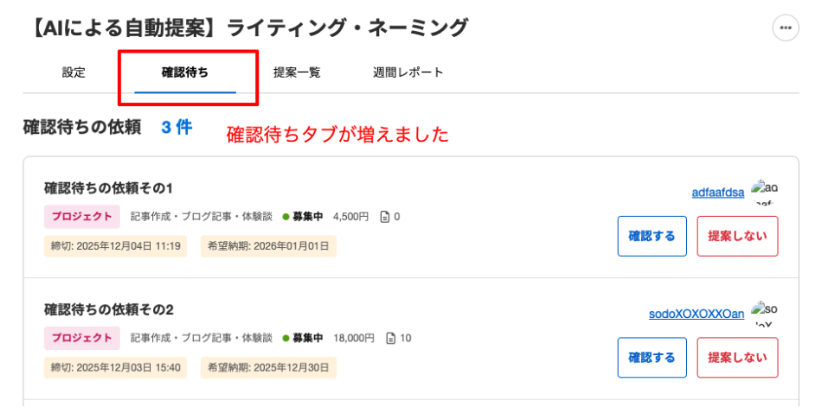The width and height of the screenshot is (816, 417).
Task: Click the avatar image next to sodoXOXOXXOan
Action: tap(764, 313)
